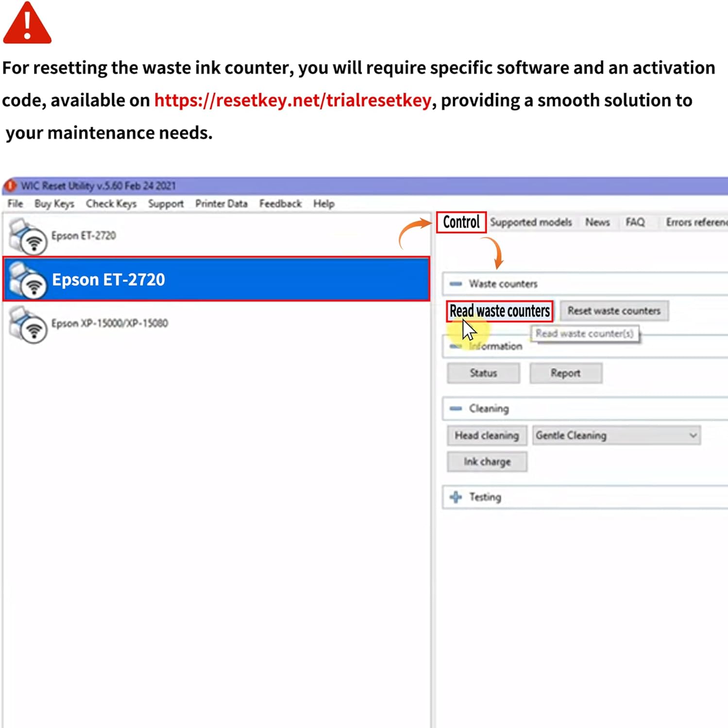The image size is (728, 728).
Task: Collapse the Waste counters section
Action: [x=456, y=284]
